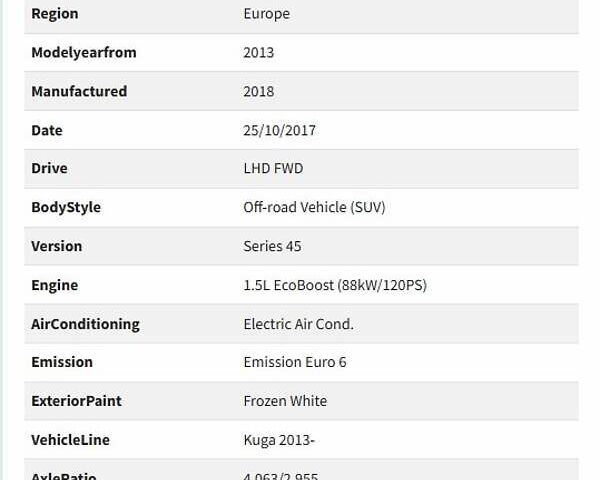
Task: Select the Manufactured year 2018 value
Action: coord(258,91)
